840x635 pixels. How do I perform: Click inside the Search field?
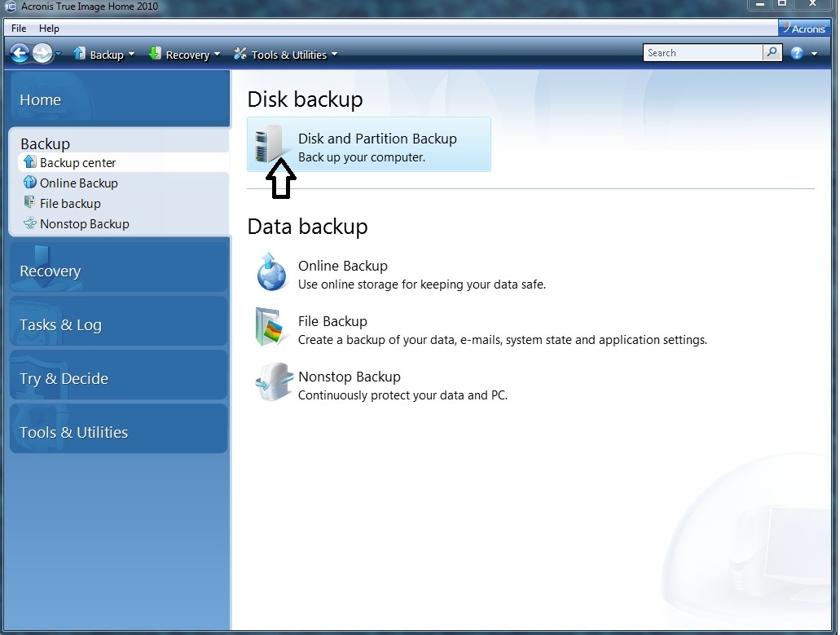coord(702,52)
